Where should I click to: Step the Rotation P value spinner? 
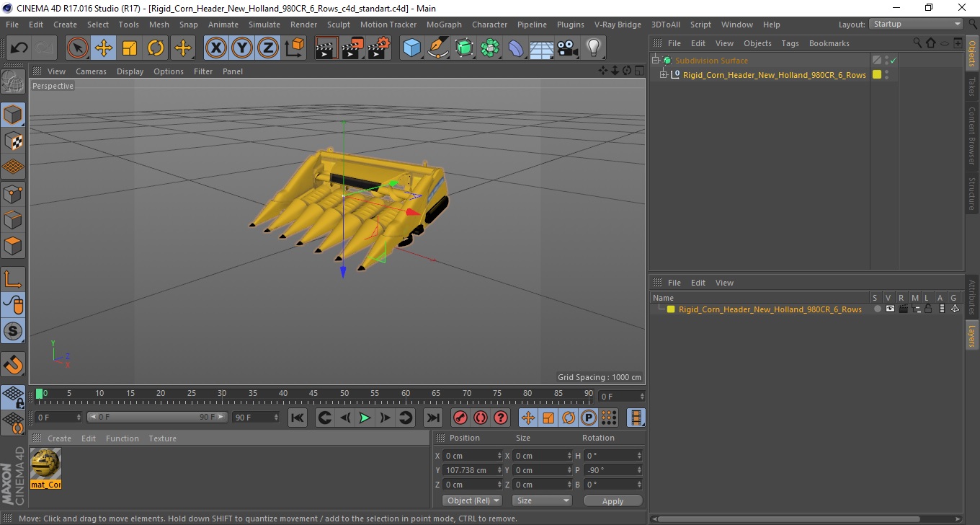pos(638,470)
